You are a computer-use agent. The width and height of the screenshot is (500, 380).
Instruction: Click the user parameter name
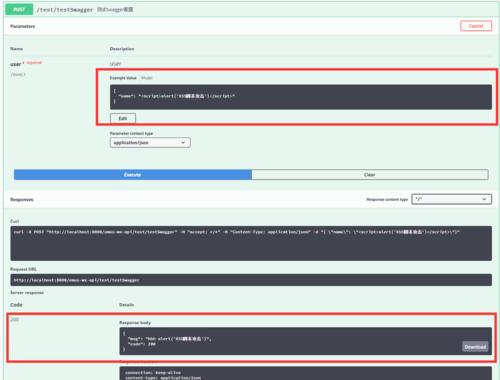[16, 64]
